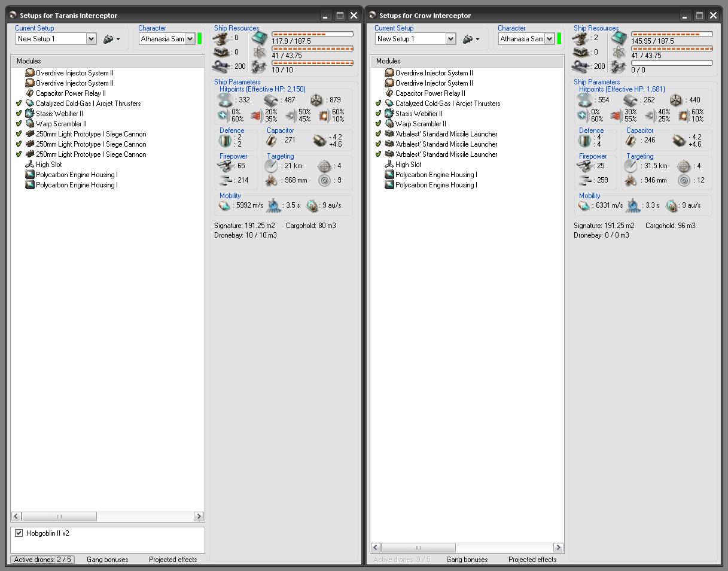This screenshot has width=728, height=571.
Task: Open ship browser icon in Taranis window
Action: tap(111, 39)
